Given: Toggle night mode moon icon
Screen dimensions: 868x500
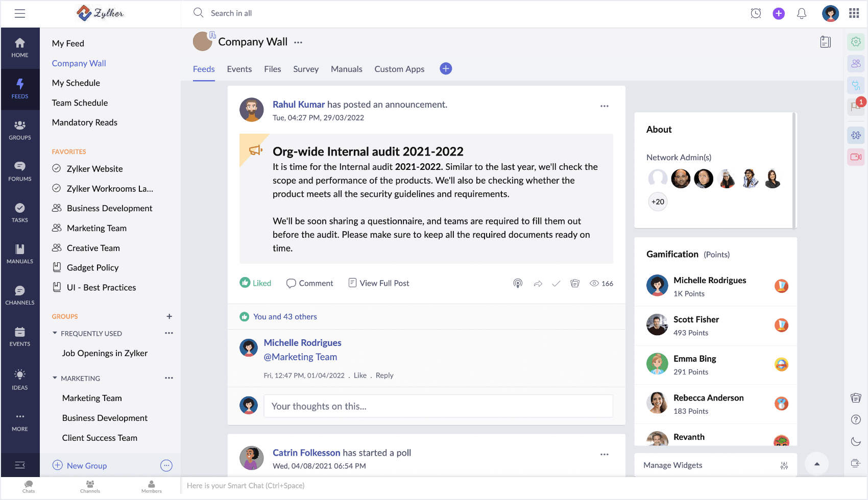Looking at the screenshot, I should (x=856, y=441).
